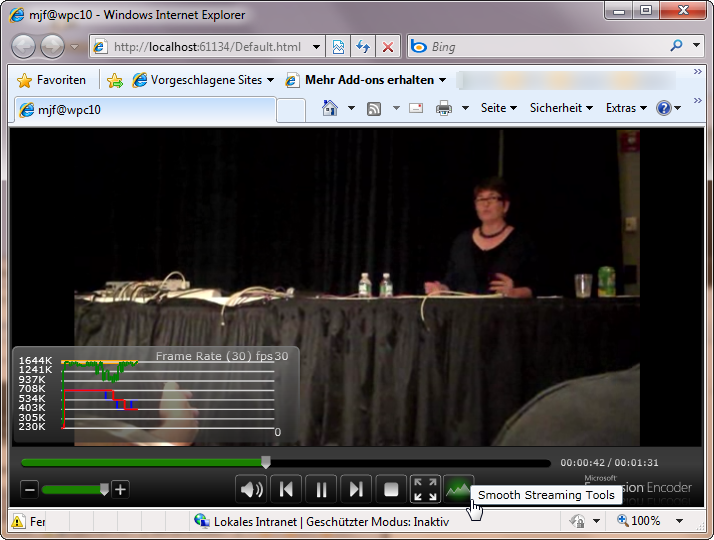This screenshot has width=714, height=540.
Task: Skip to next chapter in player
Action: 356,490
